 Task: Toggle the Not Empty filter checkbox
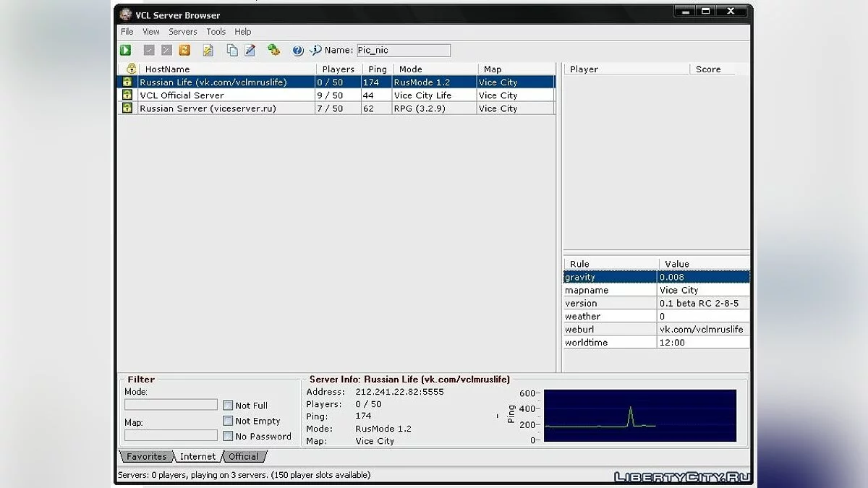pyautogui.click(x=228, y=421)
